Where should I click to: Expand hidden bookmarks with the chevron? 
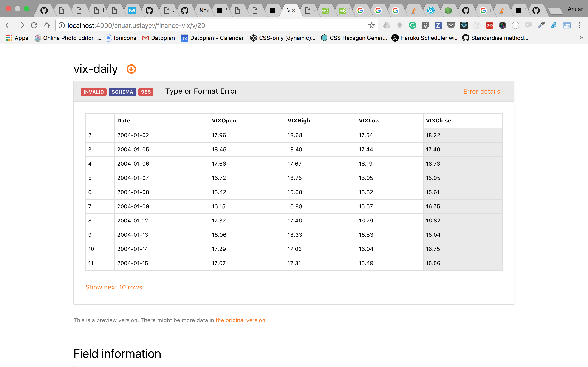[x=581, y=38]
